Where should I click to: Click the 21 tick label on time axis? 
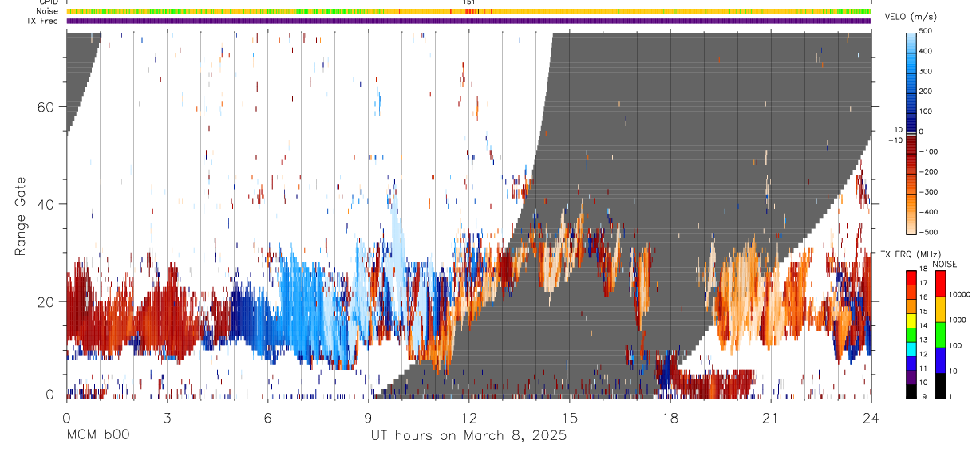(x=770, y=417)
